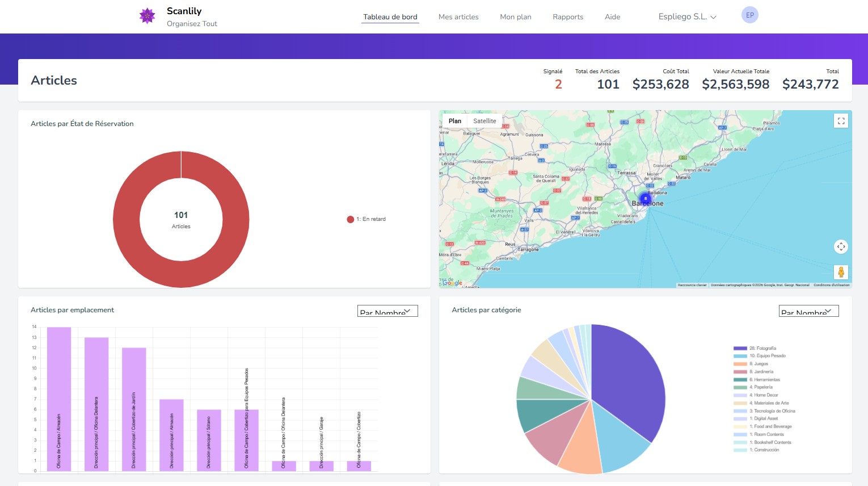
Task: Open the EP user avatar menu
Action: tap(749, 15)
